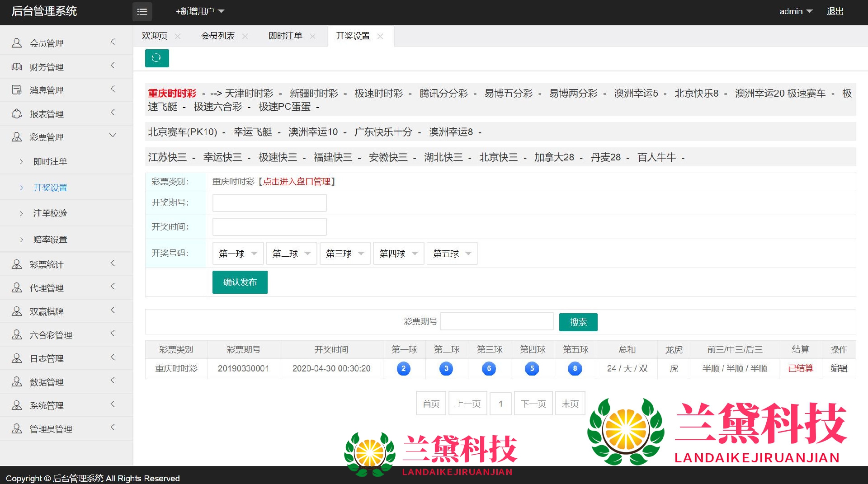Click the 彩票期号 search input field

(x=496, y=321)
